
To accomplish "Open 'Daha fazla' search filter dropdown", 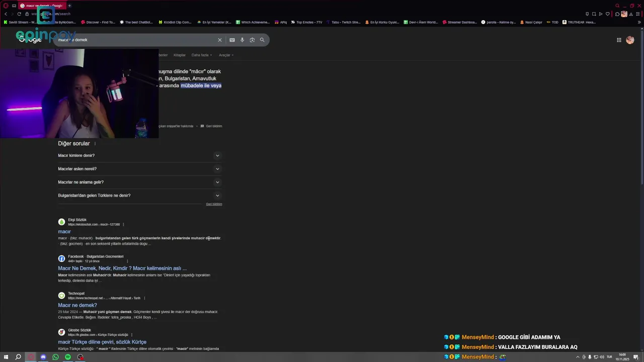I will (x=202, y=55).
